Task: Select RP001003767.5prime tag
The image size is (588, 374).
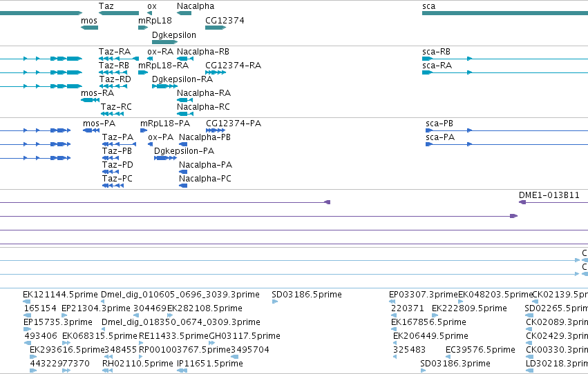Action: click(x=141, y=357)
